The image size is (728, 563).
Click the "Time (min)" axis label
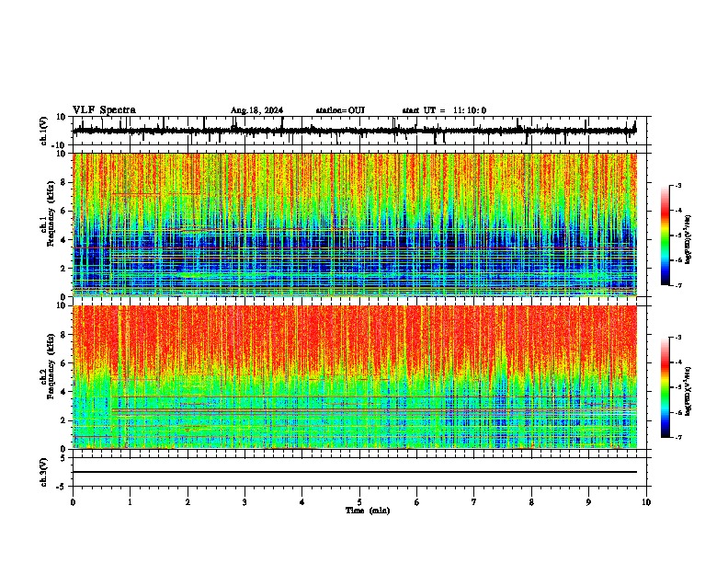(368, 511)
